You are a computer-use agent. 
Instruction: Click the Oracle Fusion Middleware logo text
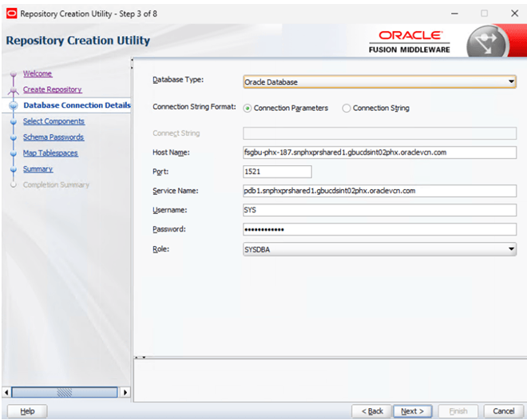[410, 42]
